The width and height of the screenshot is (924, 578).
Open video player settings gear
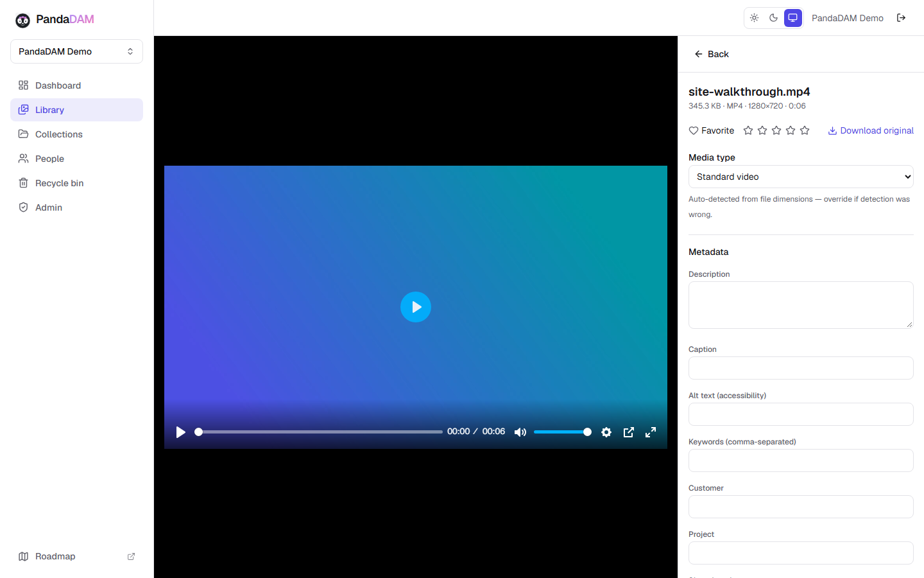606,432
